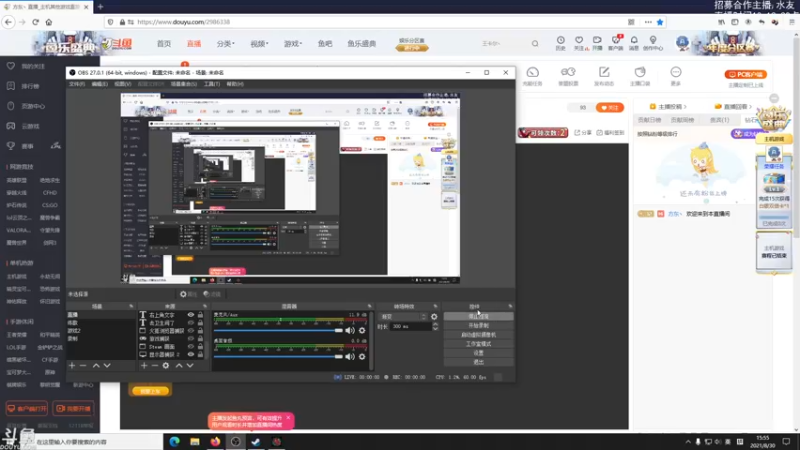Screen dimensions: 800x450
Task: Toggle visibility of 显示器捕获 2 source
Action: tap(190, 354)
